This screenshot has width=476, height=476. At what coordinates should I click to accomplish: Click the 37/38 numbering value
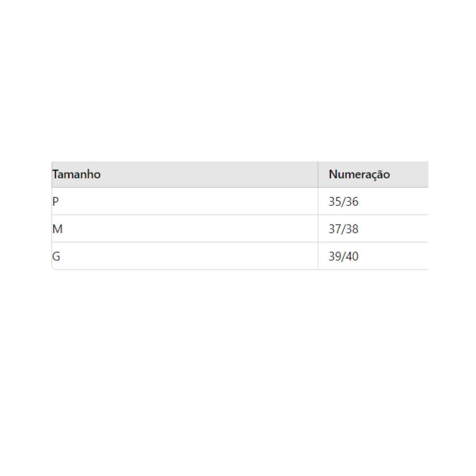pos(343,229)
